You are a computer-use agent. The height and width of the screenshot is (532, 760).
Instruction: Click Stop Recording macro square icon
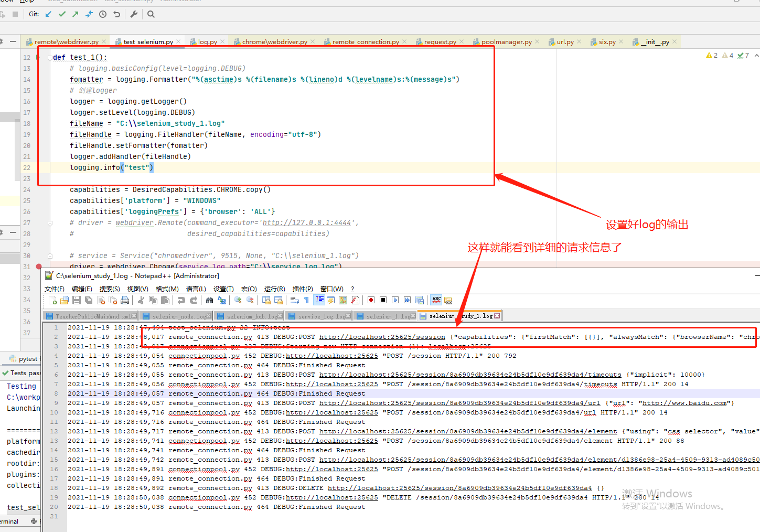click(383, 300)
